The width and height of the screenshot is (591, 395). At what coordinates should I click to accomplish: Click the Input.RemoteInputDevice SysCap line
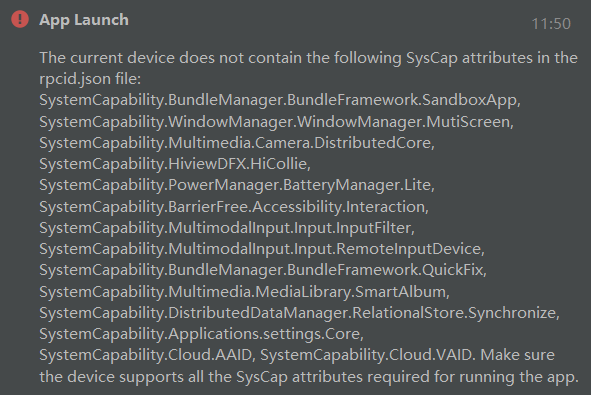click(262, 249)
